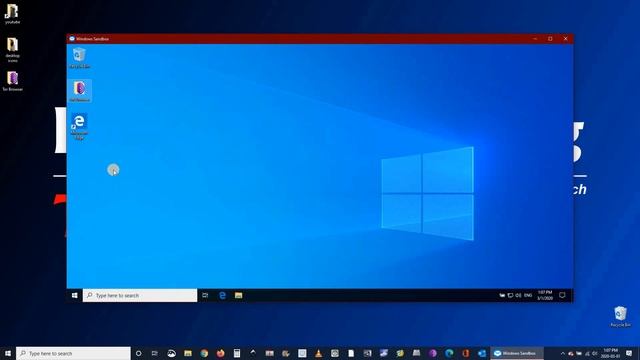
Task: Click the host taskbar clock
Action: 611,353
